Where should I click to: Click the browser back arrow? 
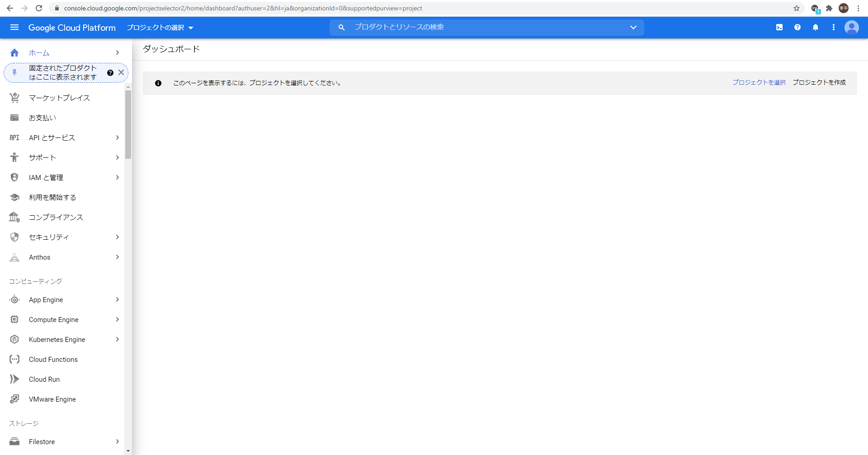tap(10, 8)
